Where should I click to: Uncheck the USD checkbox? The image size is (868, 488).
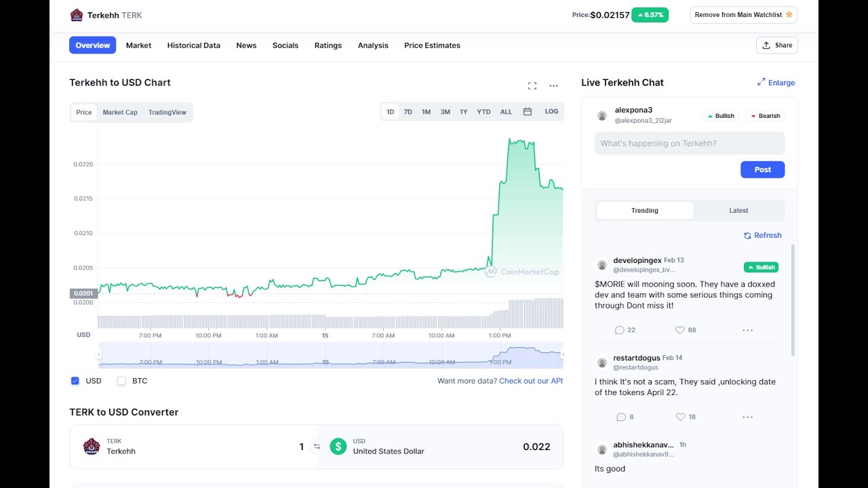click(x=75, y=381)
